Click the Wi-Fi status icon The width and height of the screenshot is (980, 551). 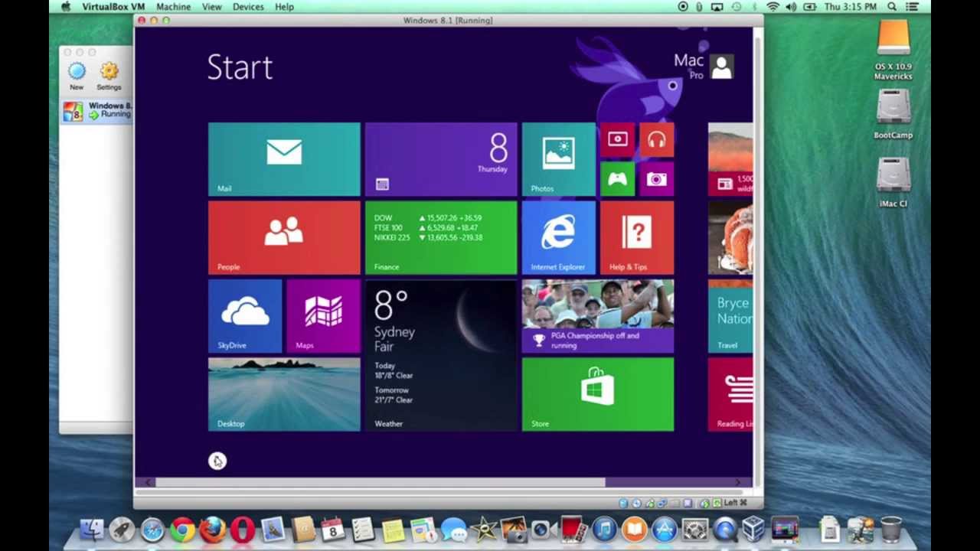(x=773, y=7)
